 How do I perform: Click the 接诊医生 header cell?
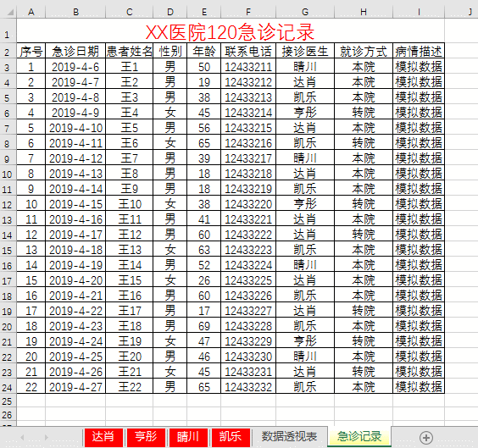[305, 51]
